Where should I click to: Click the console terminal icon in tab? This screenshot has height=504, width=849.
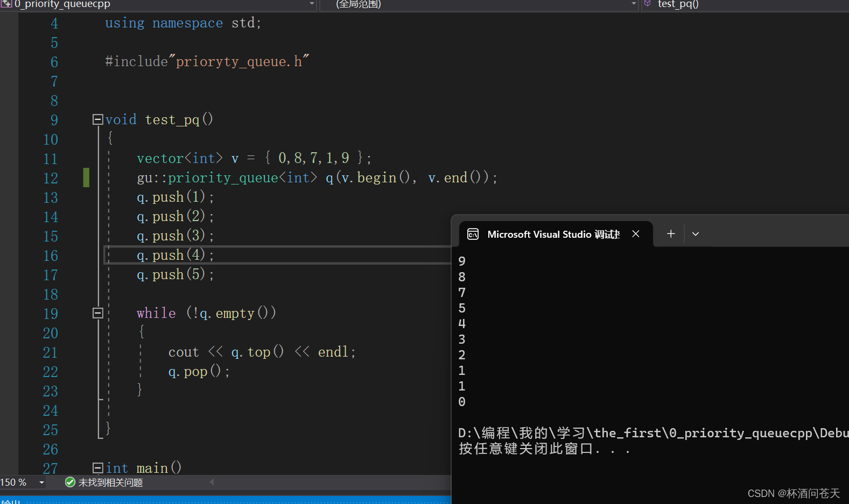pos(473,235)
